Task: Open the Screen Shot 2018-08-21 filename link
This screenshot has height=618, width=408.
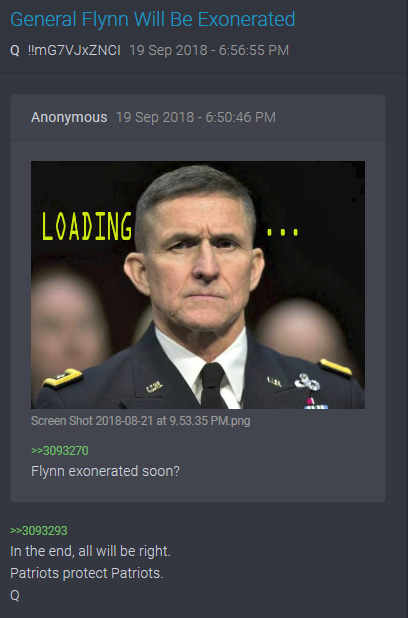Action: pyautogui.click(x=140, y=421)
